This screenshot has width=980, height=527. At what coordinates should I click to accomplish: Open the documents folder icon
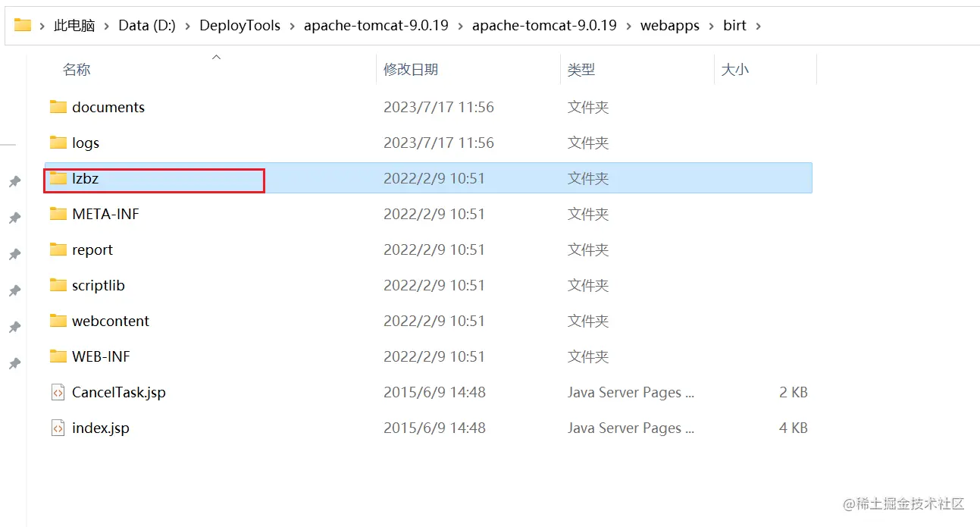tap(58, 107)
